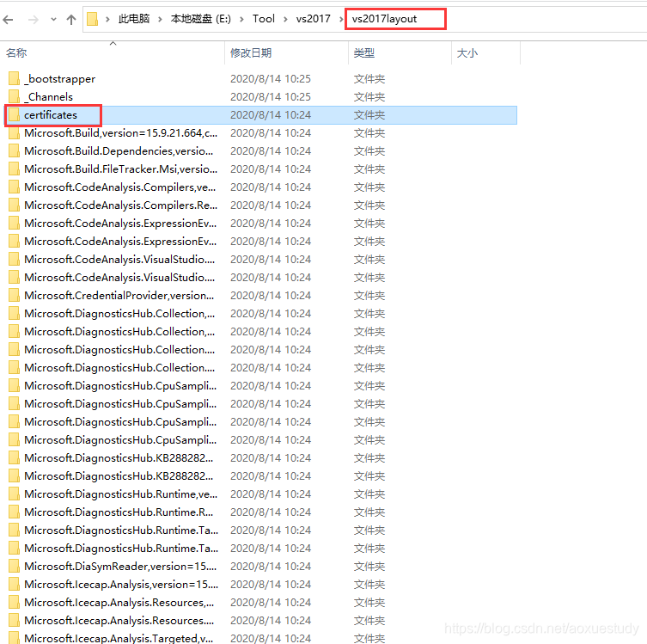Viewport: 647px width, 644px height.
Task: Navigate to the Tool breadcrumb segment
Action: tap(264, 19)
